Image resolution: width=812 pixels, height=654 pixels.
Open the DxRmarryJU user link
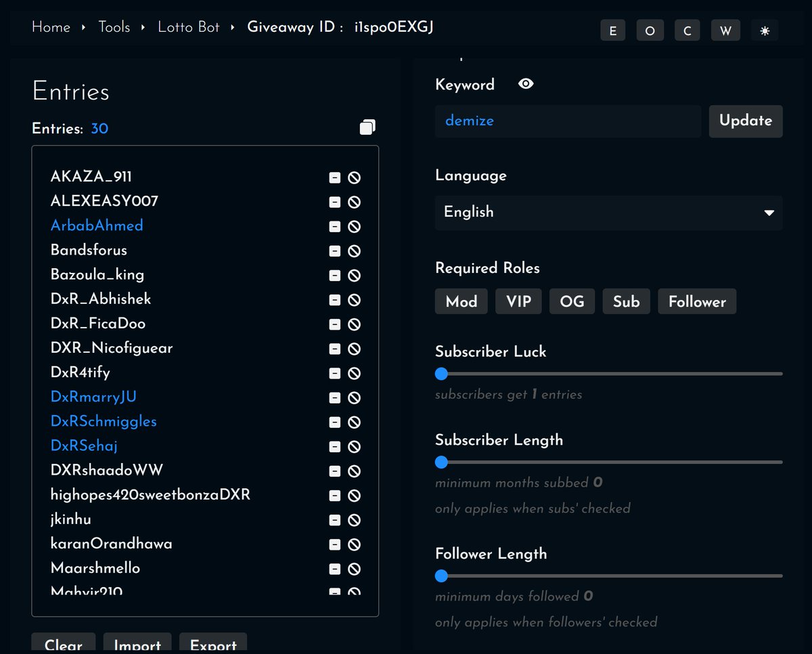[x=93, y=397]
